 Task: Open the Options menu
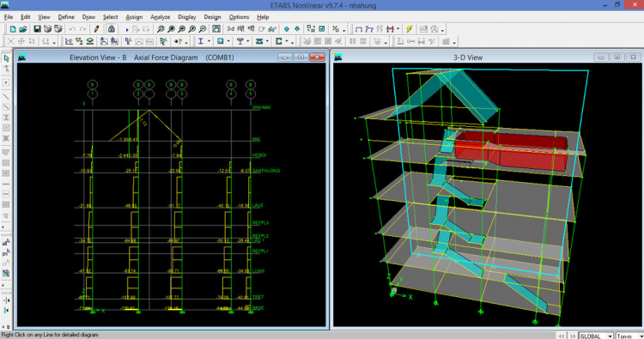click(239, 17)
